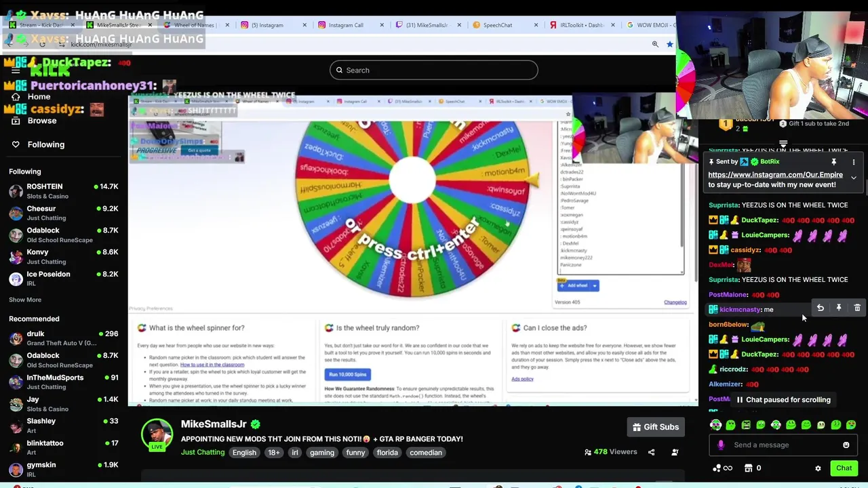Click the English language tag

244,453
